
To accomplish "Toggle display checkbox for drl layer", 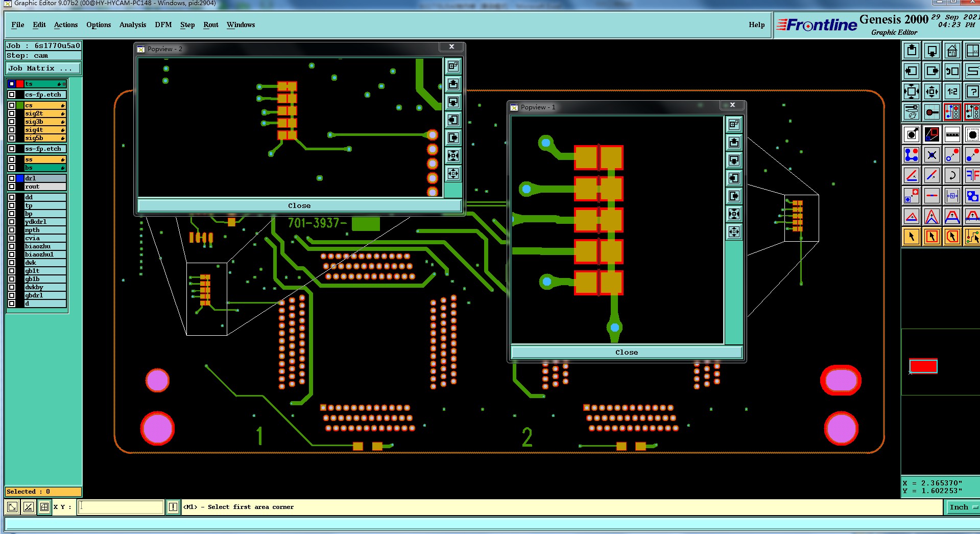I will click(11, 178).
